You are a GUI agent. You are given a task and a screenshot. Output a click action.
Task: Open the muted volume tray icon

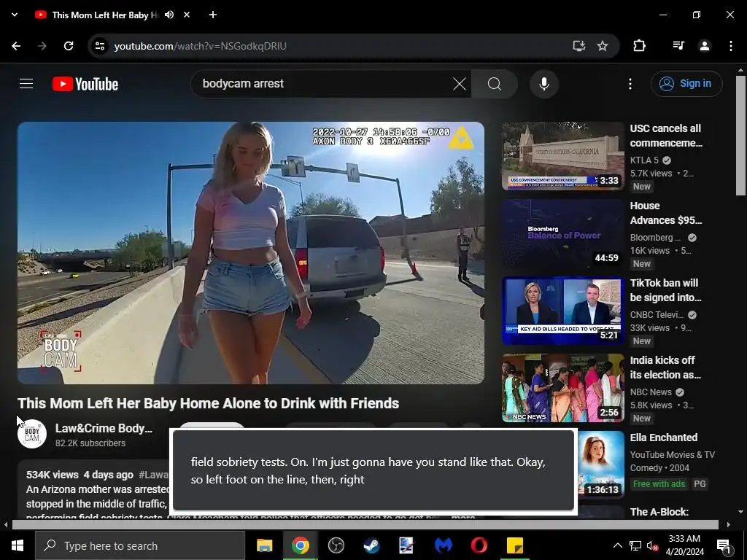pyautogui.click(x=652, y=545)
